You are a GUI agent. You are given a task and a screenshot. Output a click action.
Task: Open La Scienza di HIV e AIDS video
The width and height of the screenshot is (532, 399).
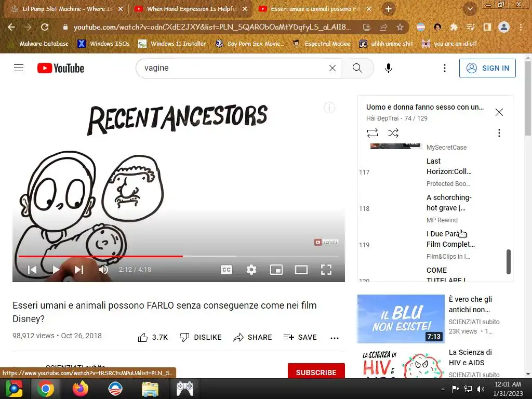click(470, 357)
